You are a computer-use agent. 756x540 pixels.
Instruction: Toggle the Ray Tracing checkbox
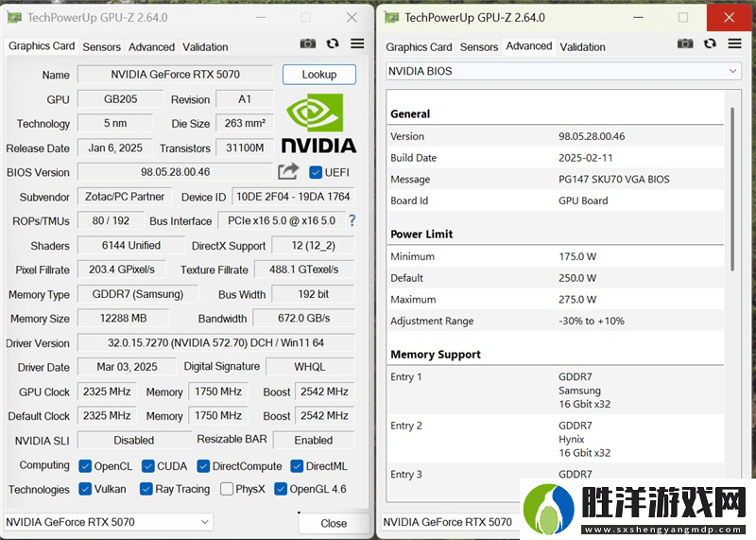point(146,489)
